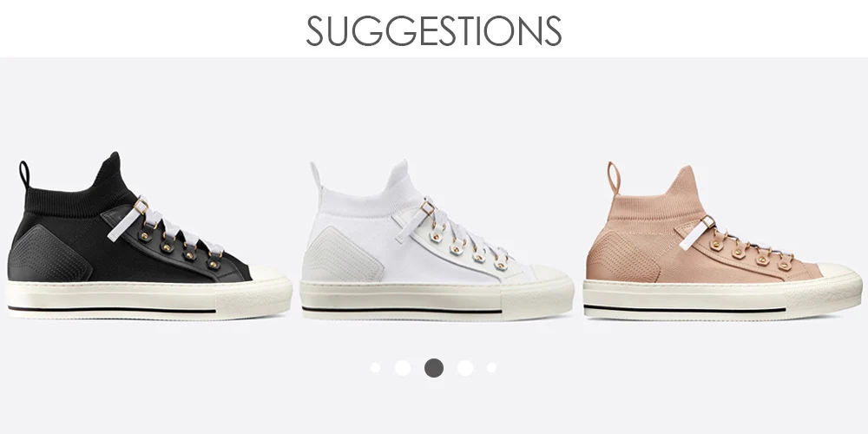
Task: Open the nude pink sneaker suggestion
Action: (x=722, y=240)
